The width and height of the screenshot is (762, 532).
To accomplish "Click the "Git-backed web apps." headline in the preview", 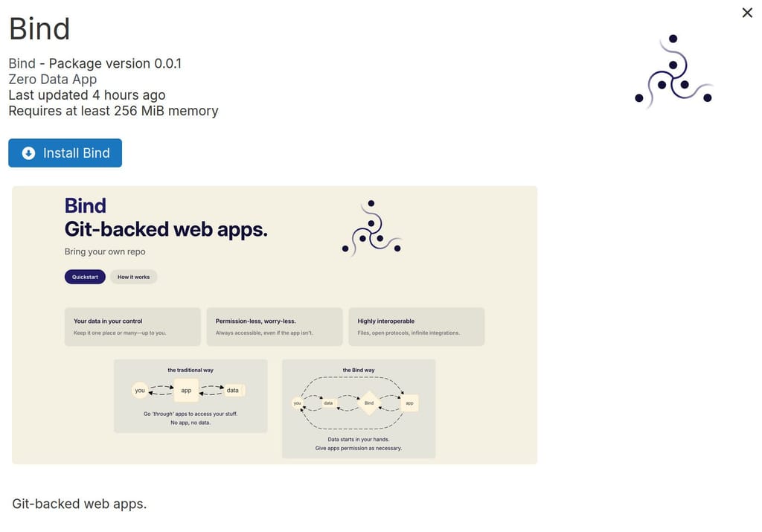I will tap(166, 229).
